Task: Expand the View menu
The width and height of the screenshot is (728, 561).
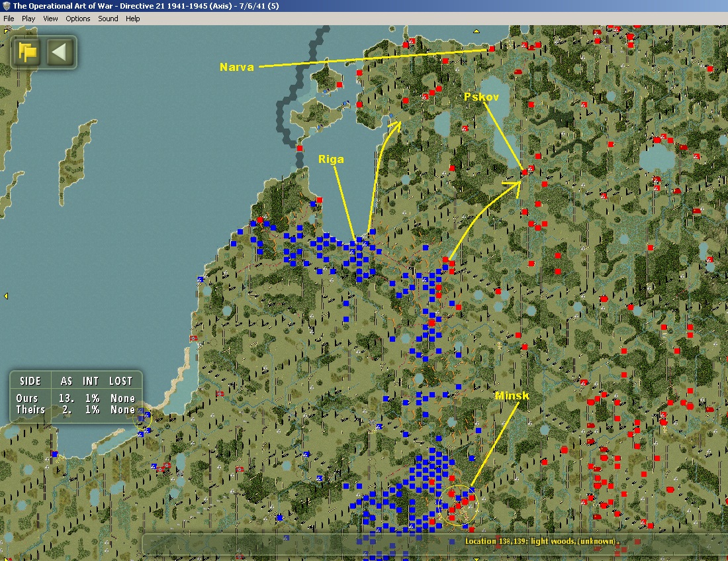Action: (50, 19)
